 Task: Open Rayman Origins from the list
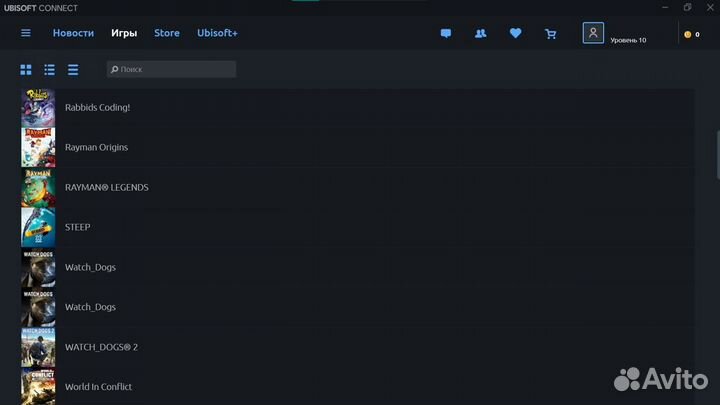(x=96, y=147)
